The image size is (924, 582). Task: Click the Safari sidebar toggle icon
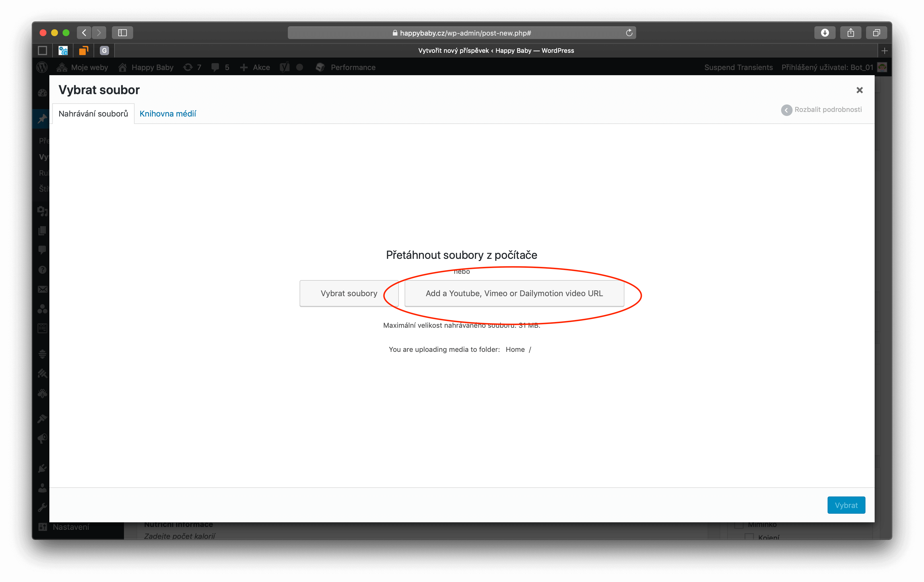(x=123, y=33)
